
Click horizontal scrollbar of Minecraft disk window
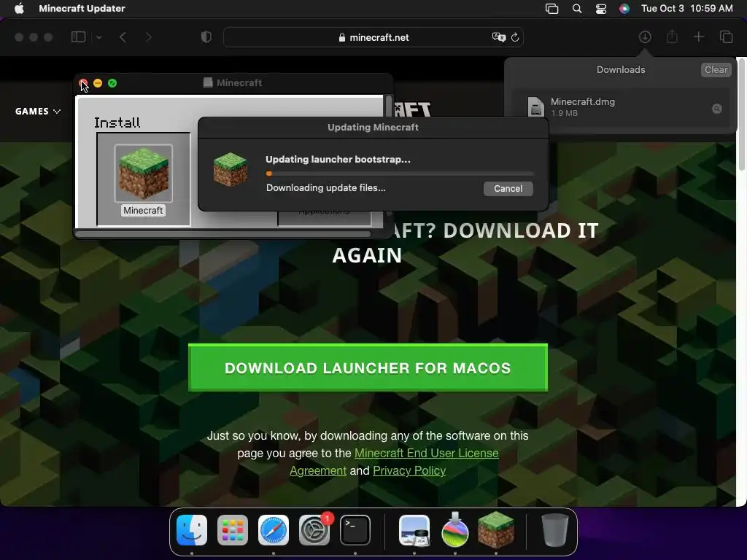223,234
